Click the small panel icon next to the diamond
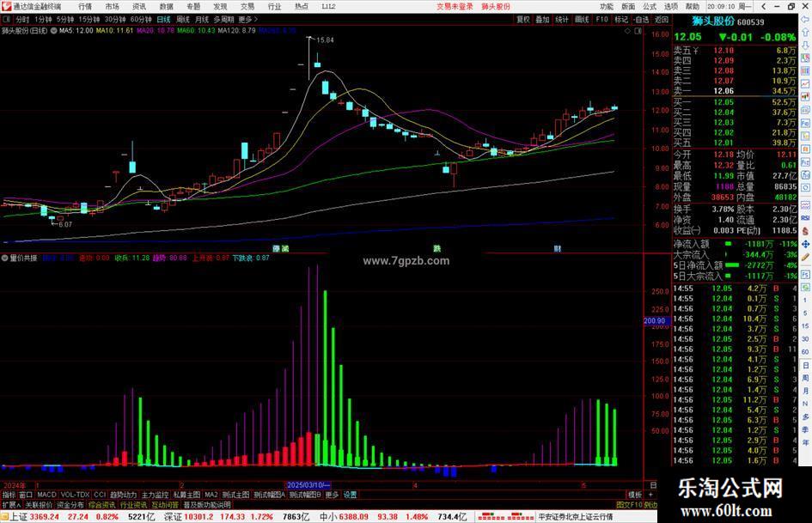Screen dimensions: 812x523 [638, 31]
